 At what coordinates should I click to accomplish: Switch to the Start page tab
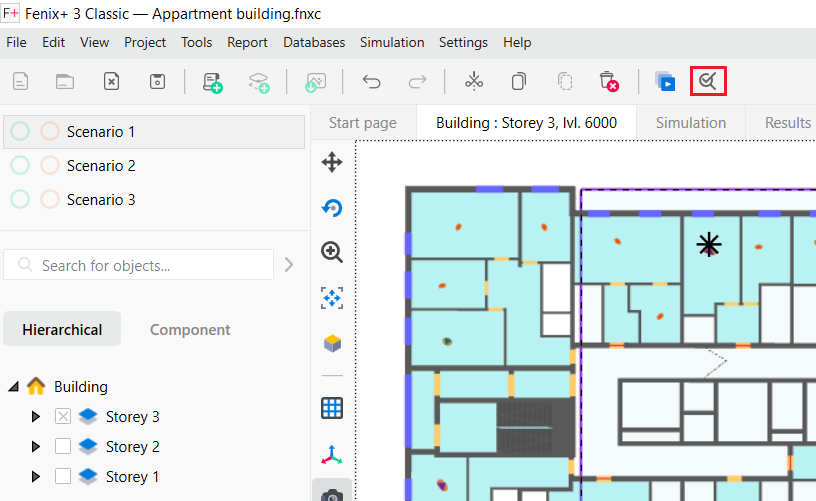pos(363,123)
